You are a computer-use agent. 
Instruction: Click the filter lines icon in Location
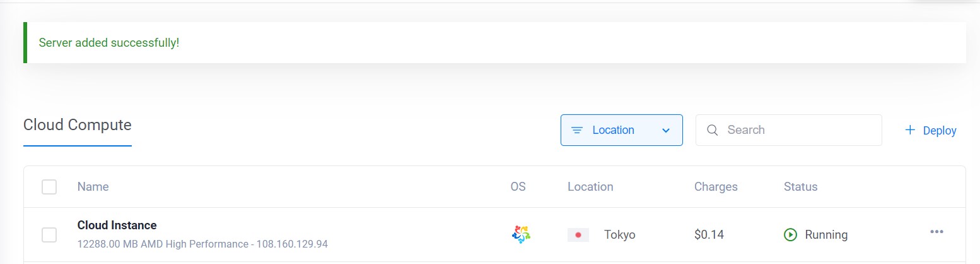(x=576, y=130)
